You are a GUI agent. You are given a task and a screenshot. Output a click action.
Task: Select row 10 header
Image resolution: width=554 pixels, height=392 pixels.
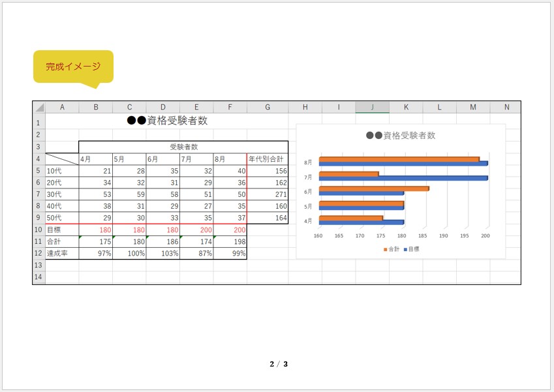coord(38,230)
